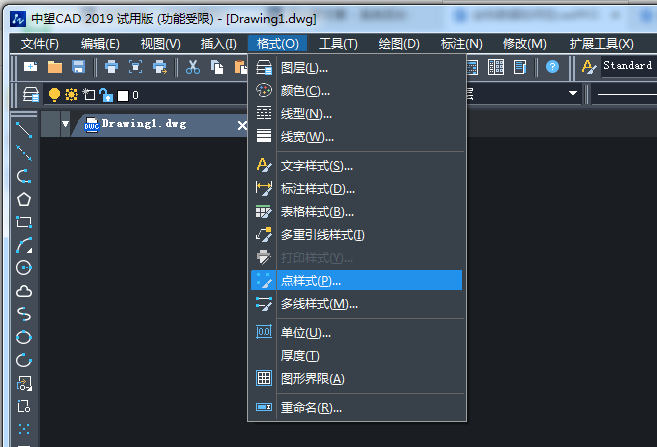Expand the layer dropdown arrow
Viewport: 657px width, 447px height.
573,94
